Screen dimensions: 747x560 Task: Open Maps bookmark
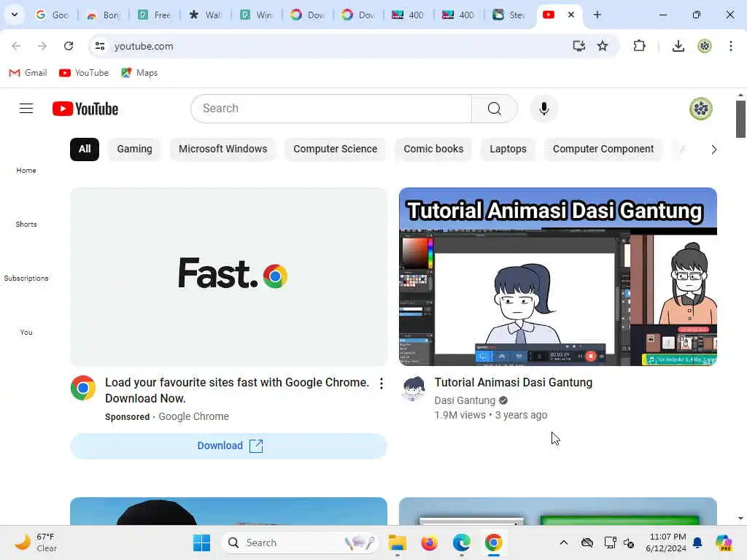[139, 73]
